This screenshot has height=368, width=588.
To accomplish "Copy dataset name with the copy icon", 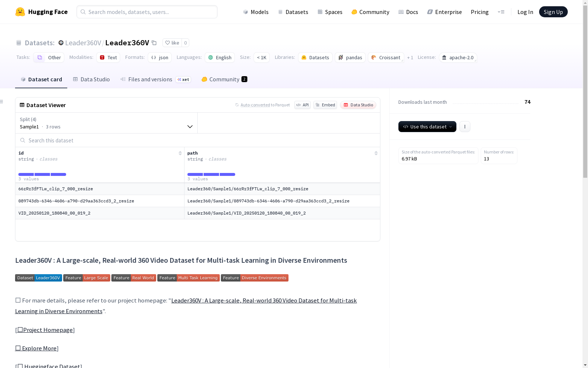I will [154, 43].
